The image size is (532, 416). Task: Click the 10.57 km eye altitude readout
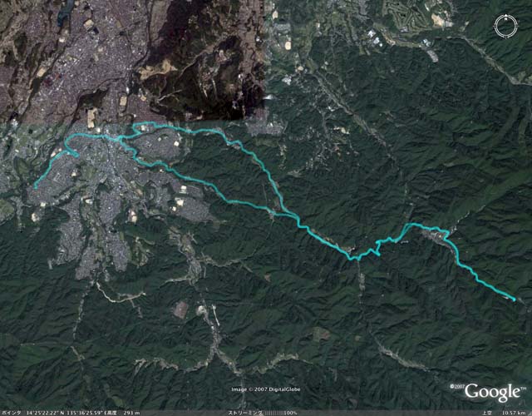[514, 413]
